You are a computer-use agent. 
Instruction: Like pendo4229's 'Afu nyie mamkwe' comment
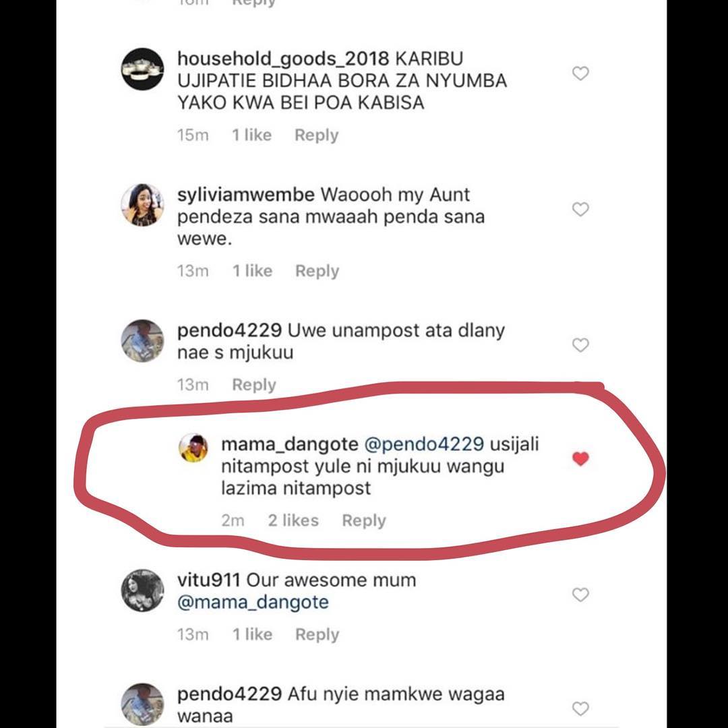pyautogui.click(x=580, y=708)
